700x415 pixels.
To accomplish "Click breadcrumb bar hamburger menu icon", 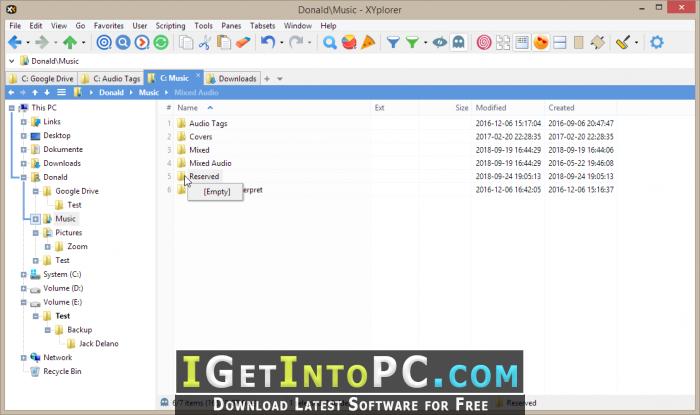I will point(62,92).
